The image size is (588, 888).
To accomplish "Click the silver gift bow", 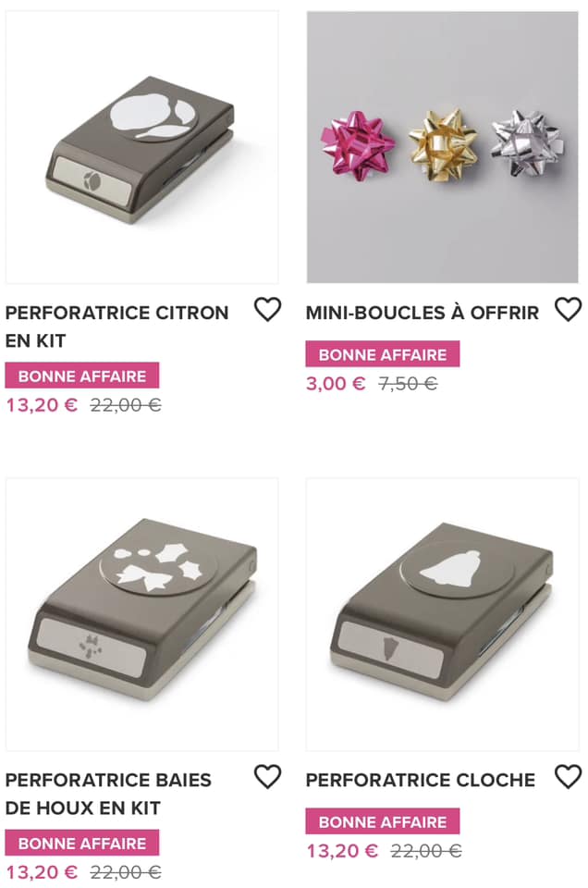I will 524,142.
